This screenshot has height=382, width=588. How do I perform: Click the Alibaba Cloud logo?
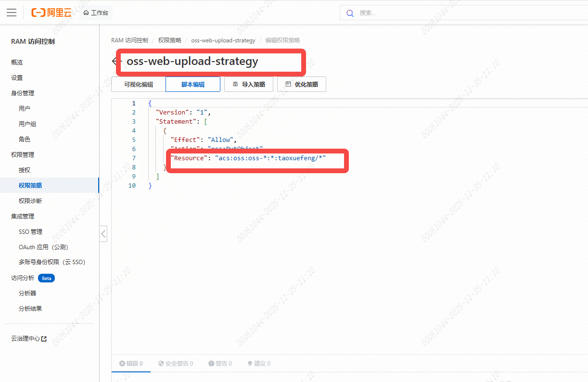pos(51,13)
